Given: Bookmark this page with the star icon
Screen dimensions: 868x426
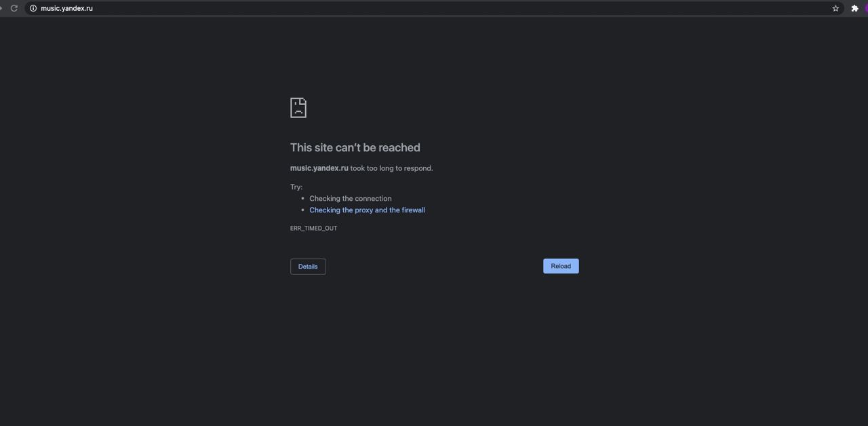Looking at the screenshot, I should 835,8.
